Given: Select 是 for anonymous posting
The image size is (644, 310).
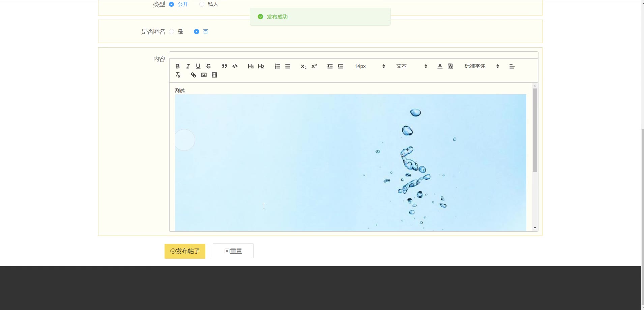Looking at the screenshot, I should pyautogui.click(x=172, y=32).
